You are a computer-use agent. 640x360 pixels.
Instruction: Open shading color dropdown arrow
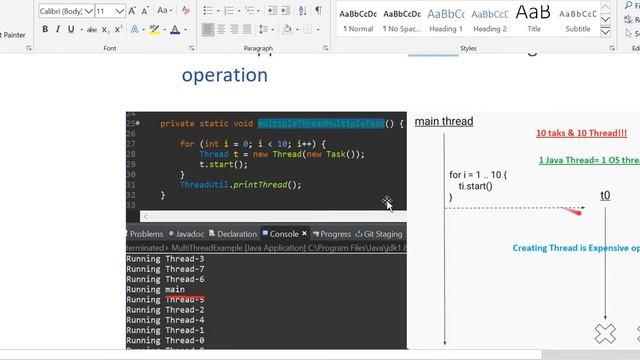(297, 29)
